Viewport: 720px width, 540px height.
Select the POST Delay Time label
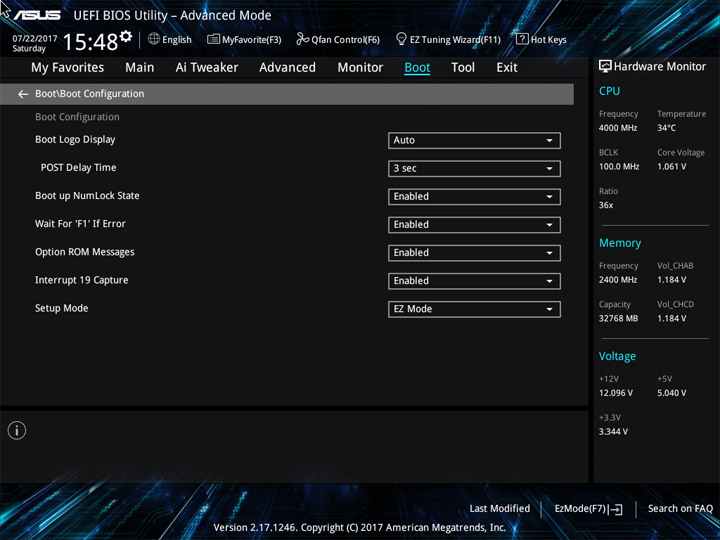pyautogui.click(x=79, y=168)
